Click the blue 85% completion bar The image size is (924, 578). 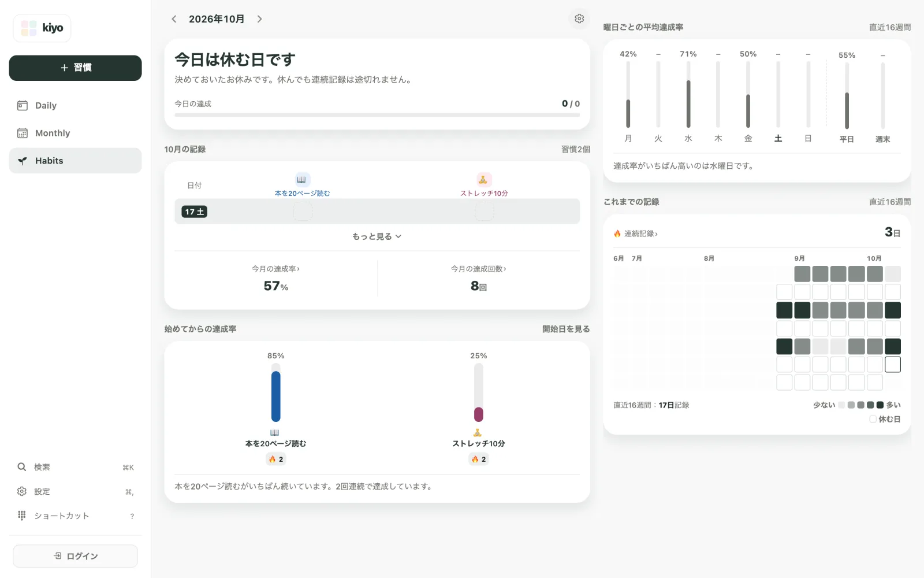(x=276, y=397)
